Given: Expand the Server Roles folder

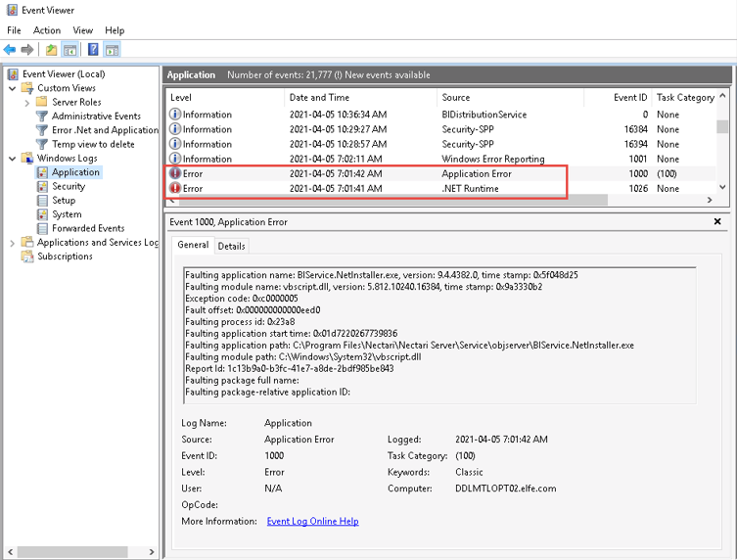Looking at the screenshot, I should point(26,102).
